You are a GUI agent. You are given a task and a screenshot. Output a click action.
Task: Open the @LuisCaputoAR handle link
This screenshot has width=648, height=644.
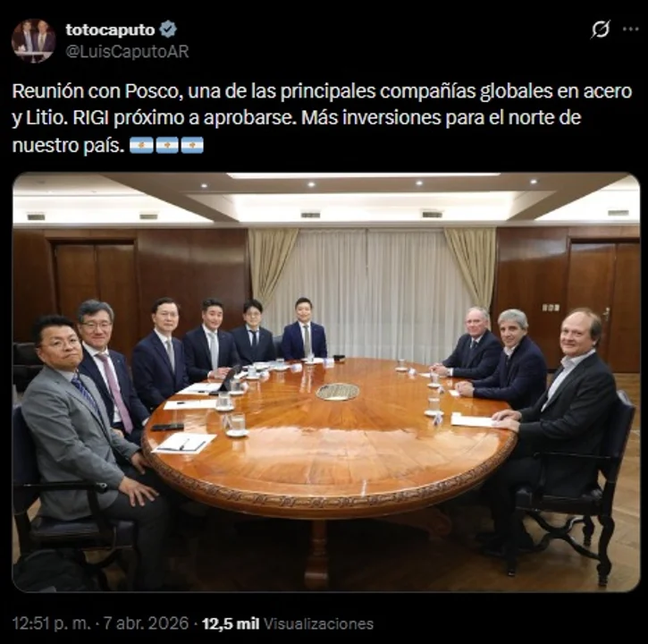(x=127, y=52)
